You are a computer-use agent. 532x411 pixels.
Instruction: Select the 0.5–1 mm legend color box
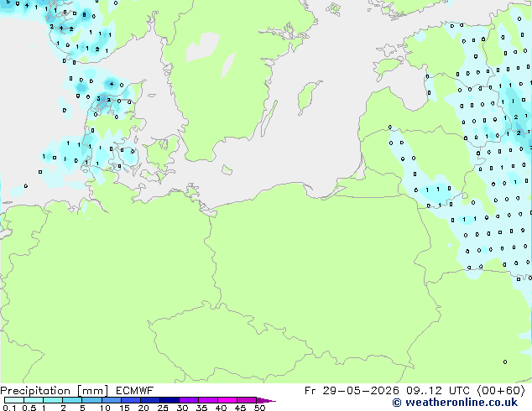coord(34,400)
